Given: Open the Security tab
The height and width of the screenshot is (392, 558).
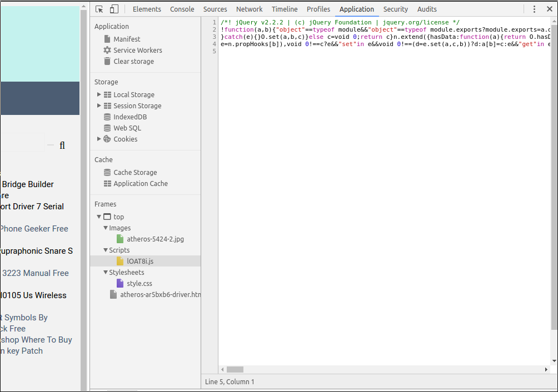Looking at the screenshot, I should coord(396,9).
